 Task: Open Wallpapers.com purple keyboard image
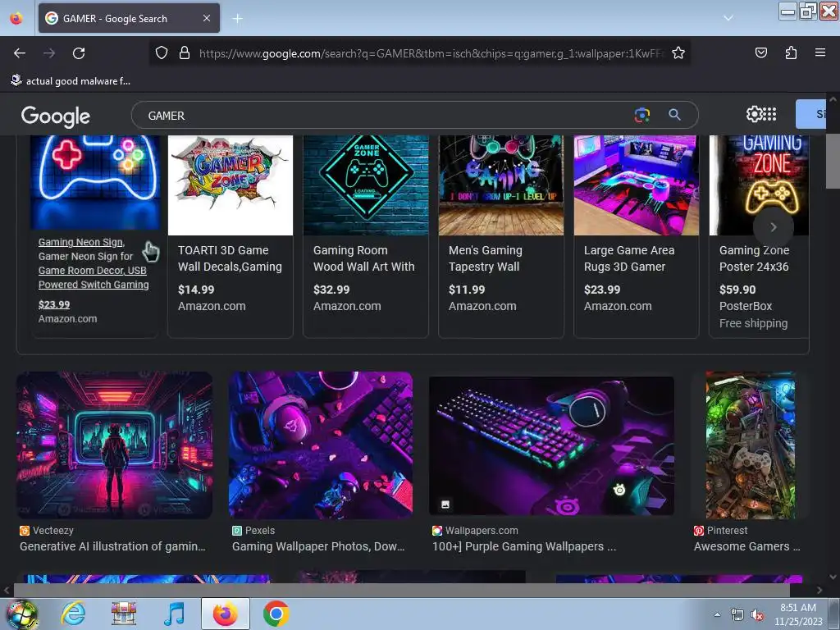[552, 445]
